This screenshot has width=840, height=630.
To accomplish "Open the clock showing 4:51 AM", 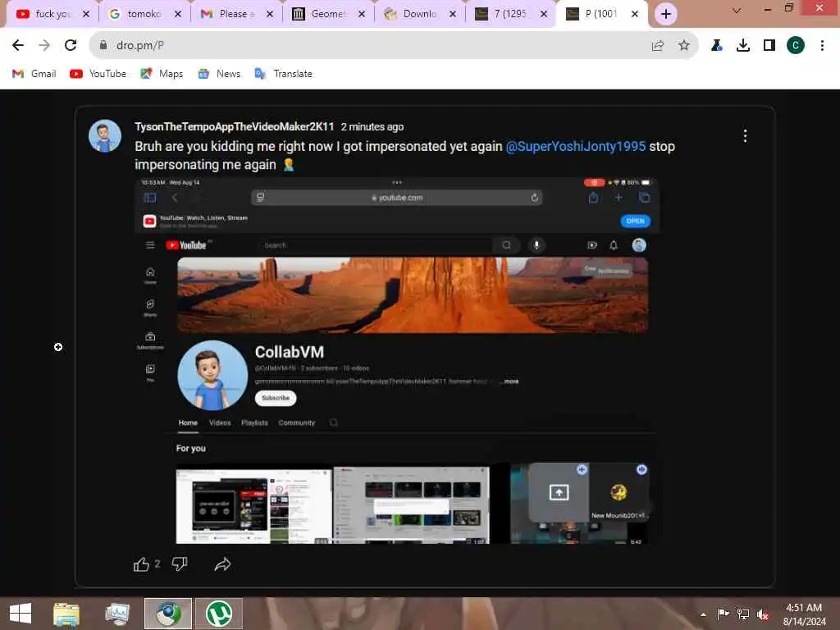I will 804,614.
